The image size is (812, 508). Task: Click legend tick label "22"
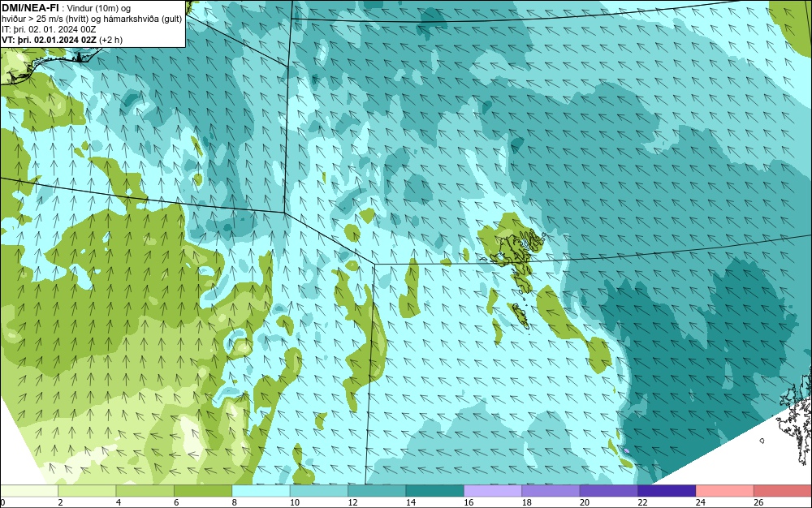pyautogui.click(x=642, y=502)
